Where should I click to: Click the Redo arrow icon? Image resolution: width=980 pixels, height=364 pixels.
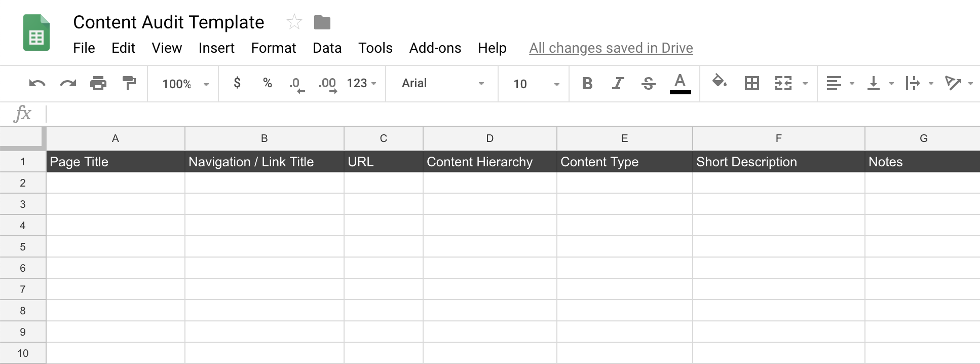tap(68, 84)
